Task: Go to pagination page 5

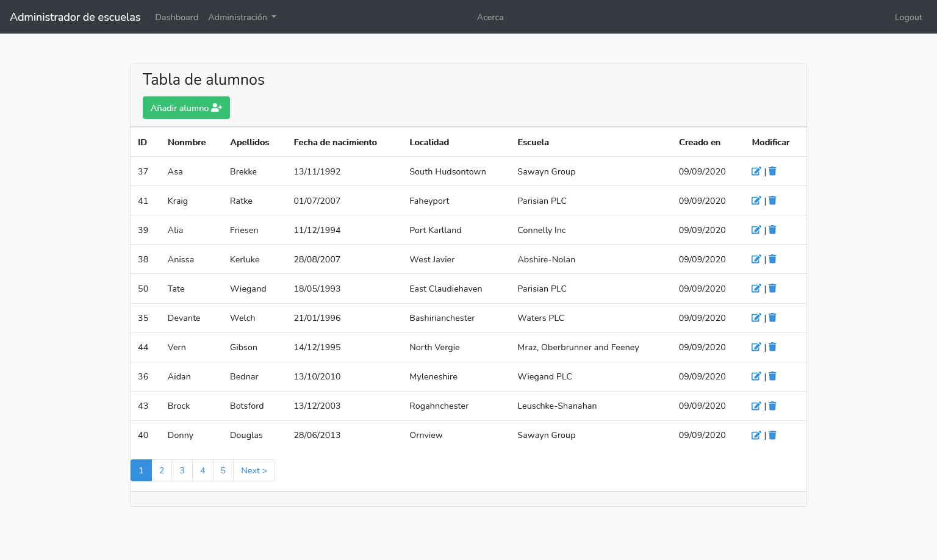Action: pos(223,470)
